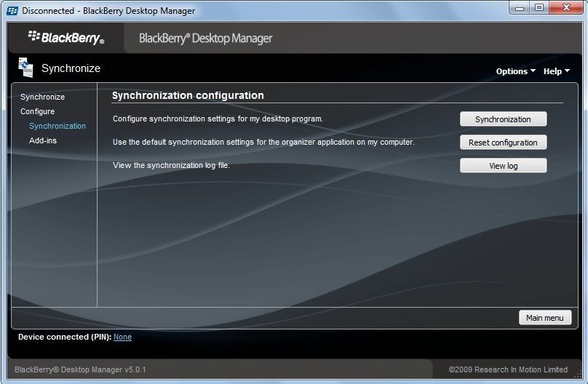Image resolution: width=588 pixels, height=384 pixels.
Task: Click '©2009 Research In Motion Limited' text
Action: coord(508,369)
